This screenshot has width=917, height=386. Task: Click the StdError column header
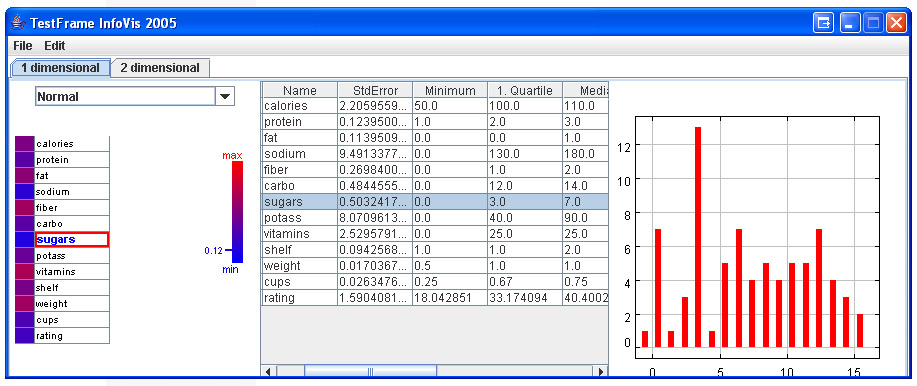[375, 90]
